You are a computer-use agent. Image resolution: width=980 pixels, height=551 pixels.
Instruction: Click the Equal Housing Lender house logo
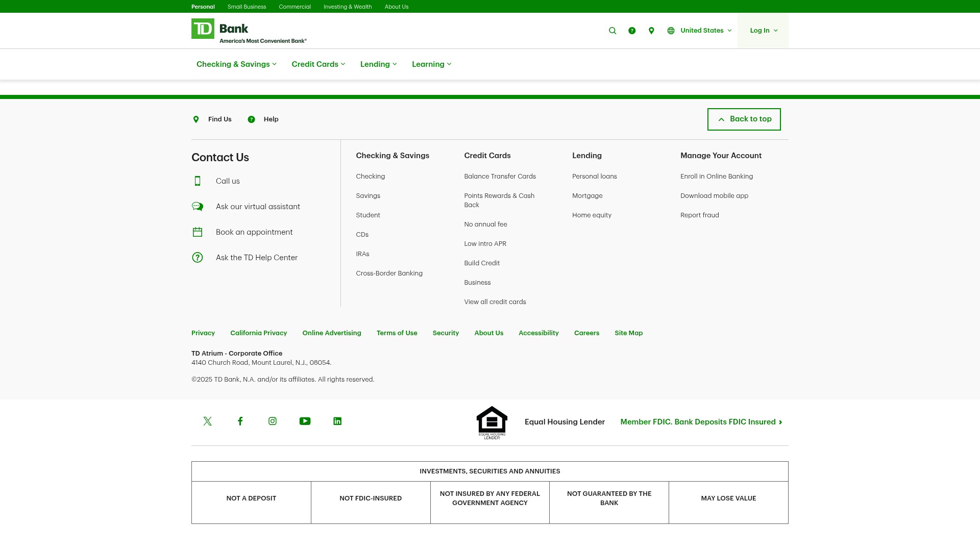pos(492,423)
